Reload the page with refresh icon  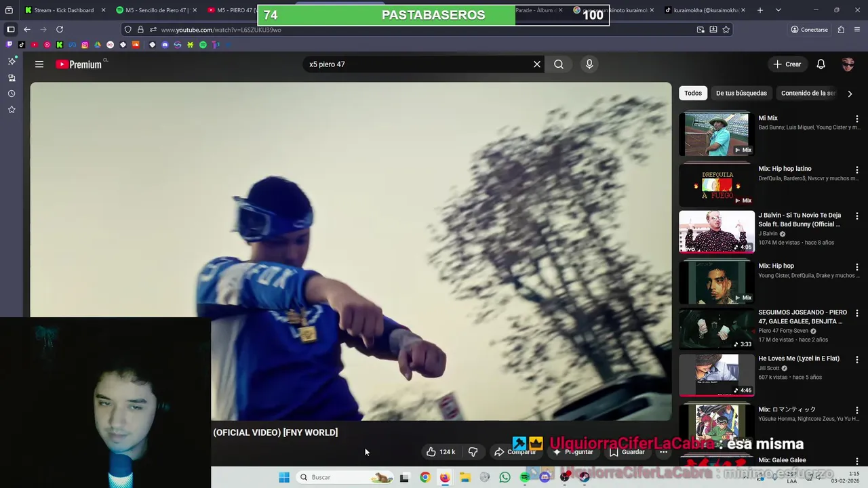coord(60,29)
